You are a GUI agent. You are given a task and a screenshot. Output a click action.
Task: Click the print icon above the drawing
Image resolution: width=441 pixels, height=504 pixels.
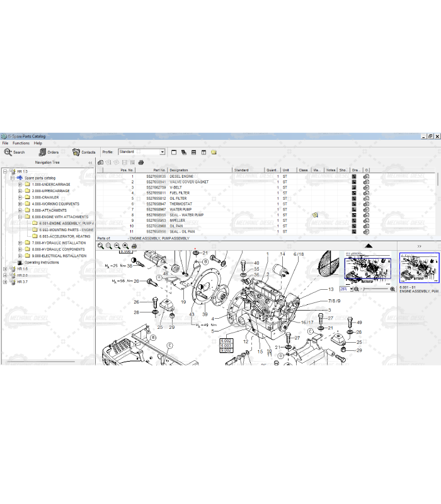click(134, 246)
